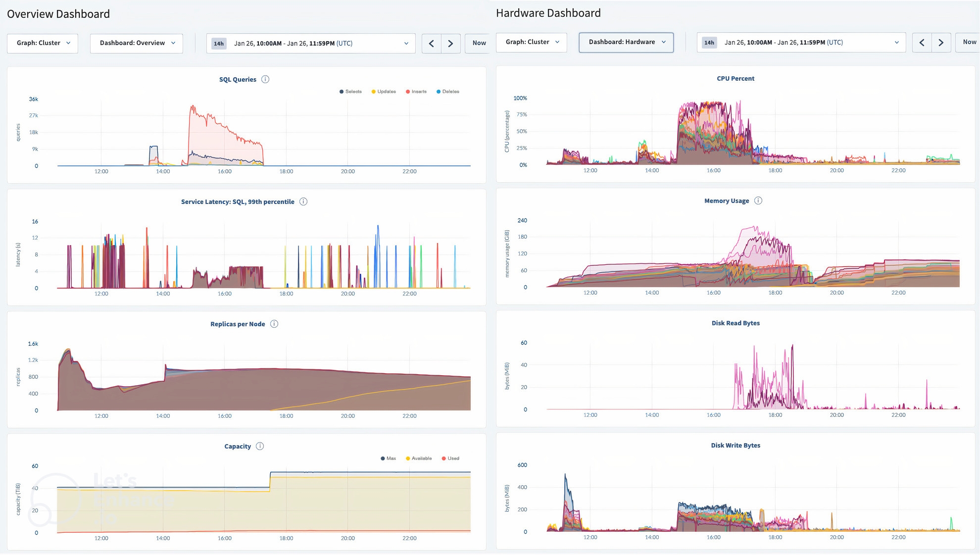Screen dimensions: 980x555
Task: Click Service Latency: SQL, 99th percentile title
Action: pos(238,202)
